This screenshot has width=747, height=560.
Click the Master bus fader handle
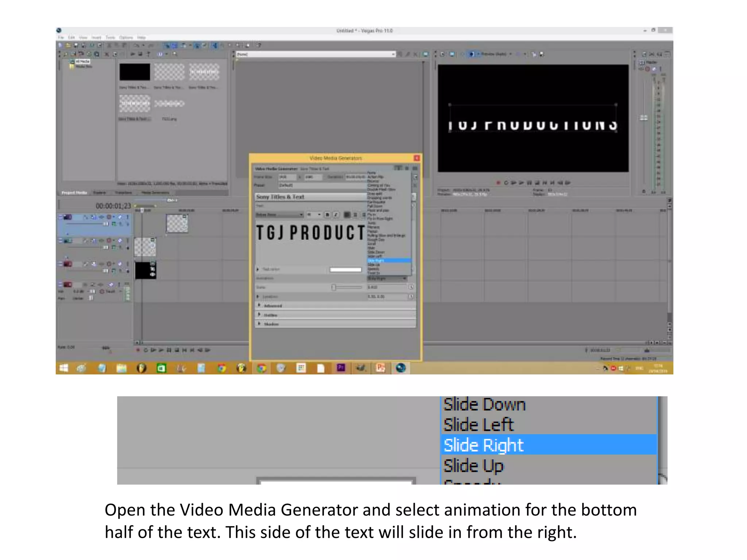pos(644,117)
